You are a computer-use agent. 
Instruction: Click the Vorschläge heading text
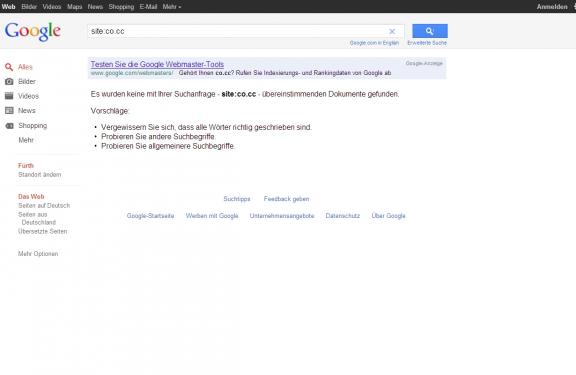point(110,111)
